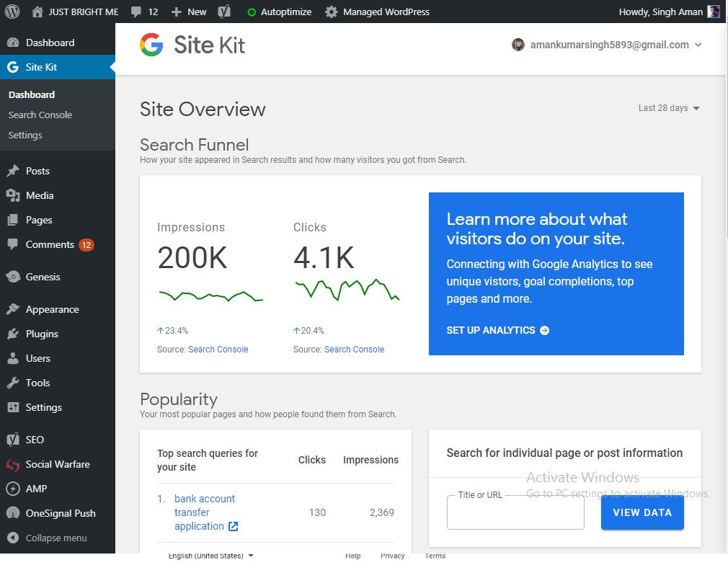Click the Tools wrench icon
The image size is (728, 578).
tap(13, 383)
